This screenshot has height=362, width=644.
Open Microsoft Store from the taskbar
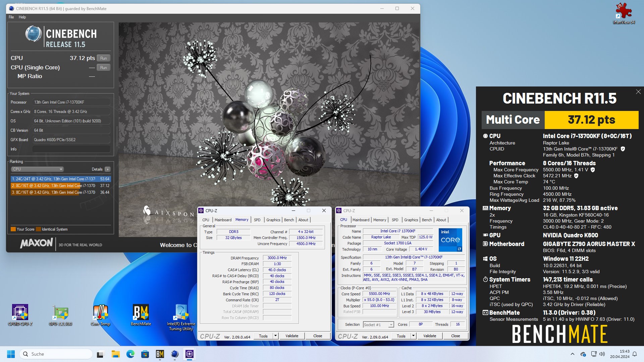point(145,354)
